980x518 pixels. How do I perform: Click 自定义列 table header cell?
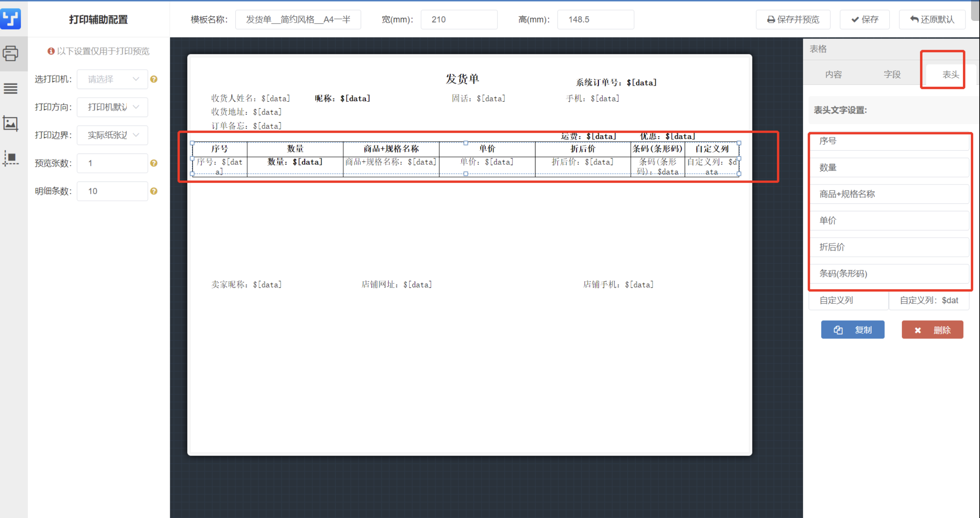pyautogui.click(x=712, y=149)
